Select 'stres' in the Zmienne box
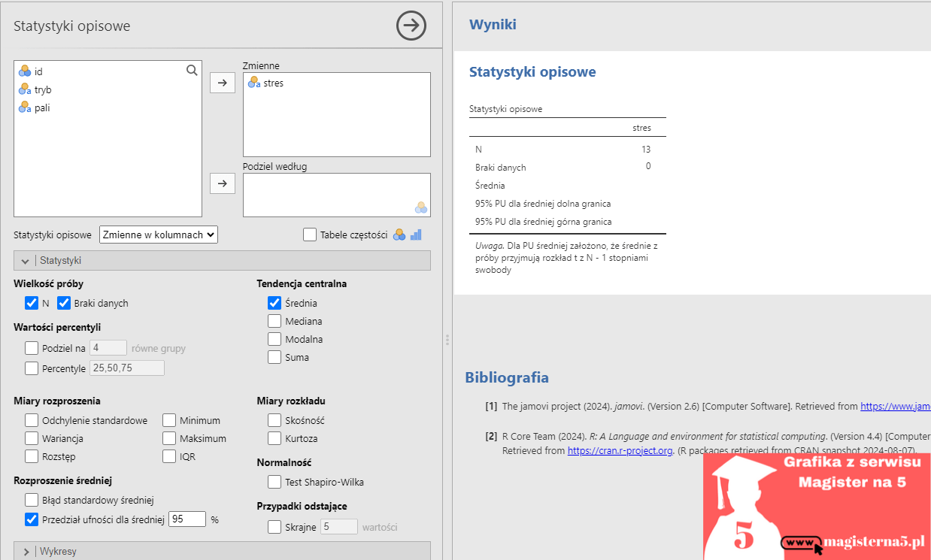 tap(273, 83)
